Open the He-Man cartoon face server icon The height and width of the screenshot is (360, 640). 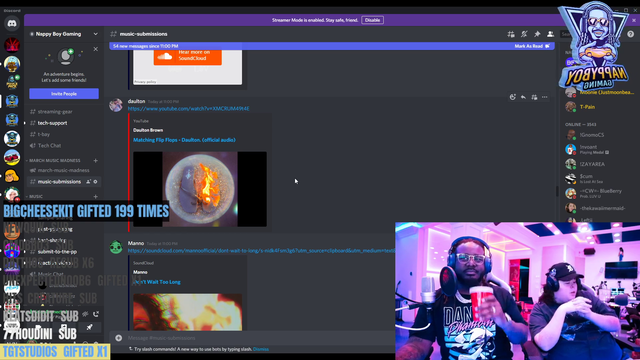pos(12,176)
